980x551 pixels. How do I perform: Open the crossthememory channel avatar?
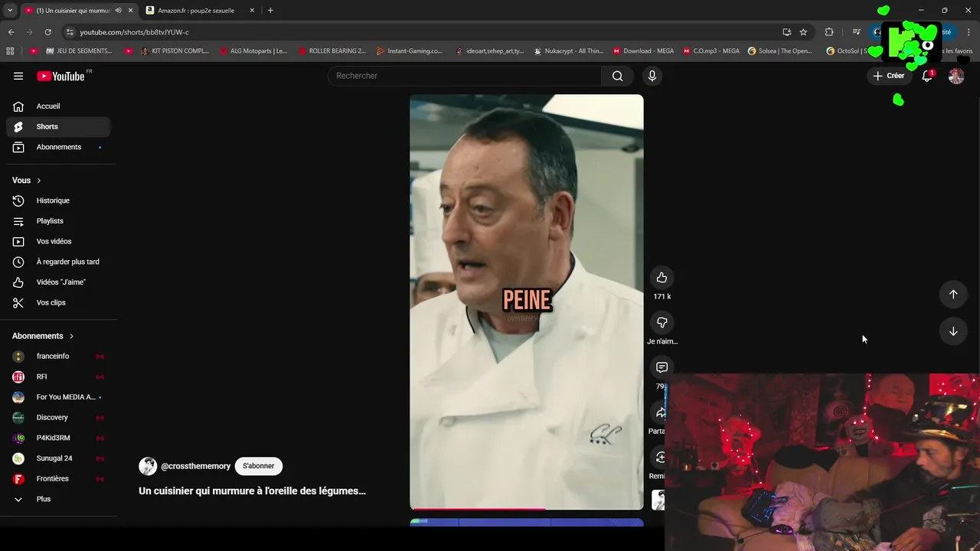click(148, 466)
